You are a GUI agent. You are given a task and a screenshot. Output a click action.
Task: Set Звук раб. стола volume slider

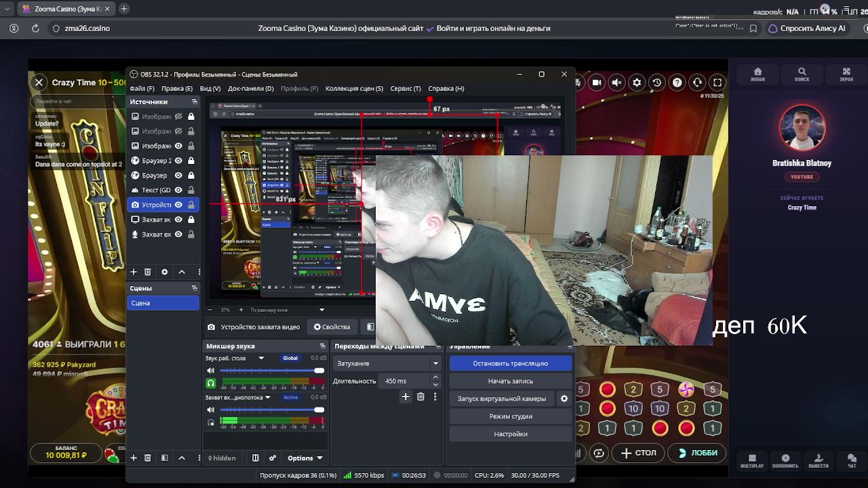click(x=272, y=371)
